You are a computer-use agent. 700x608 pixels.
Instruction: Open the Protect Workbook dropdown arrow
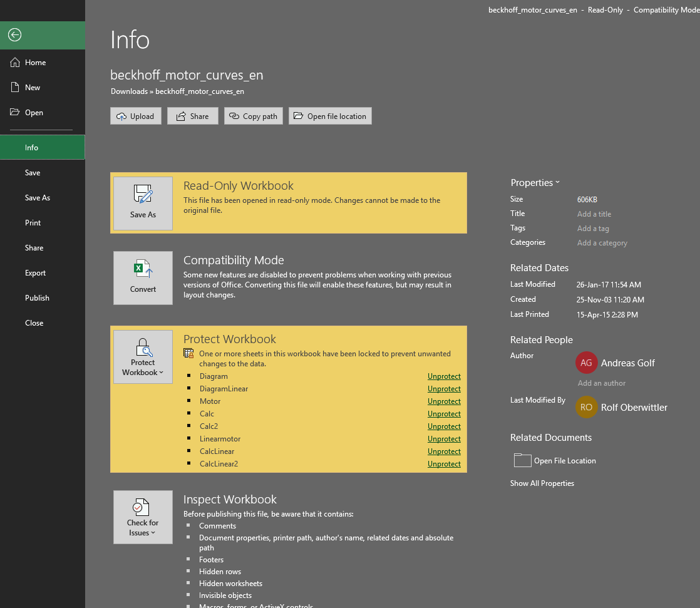click(x=161, y=373)
